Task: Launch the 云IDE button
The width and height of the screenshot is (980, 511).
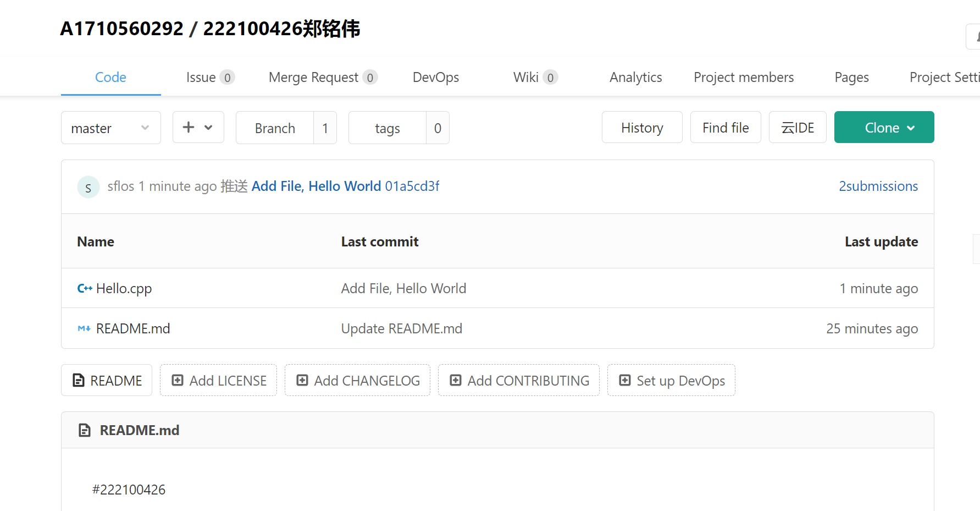Action: click(x=798, y=127)
